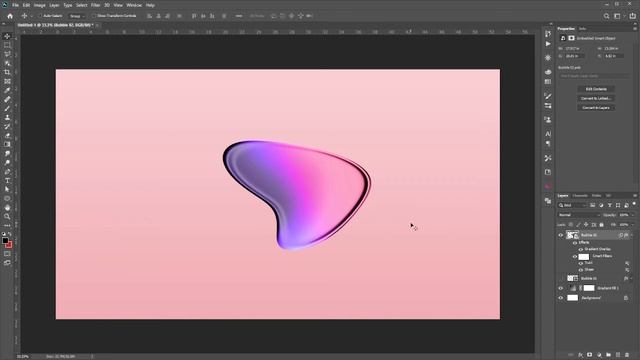Toggle the Auto-Select checkbox
This screenshot has height=360, width=640.
click(x=40, y=16)
